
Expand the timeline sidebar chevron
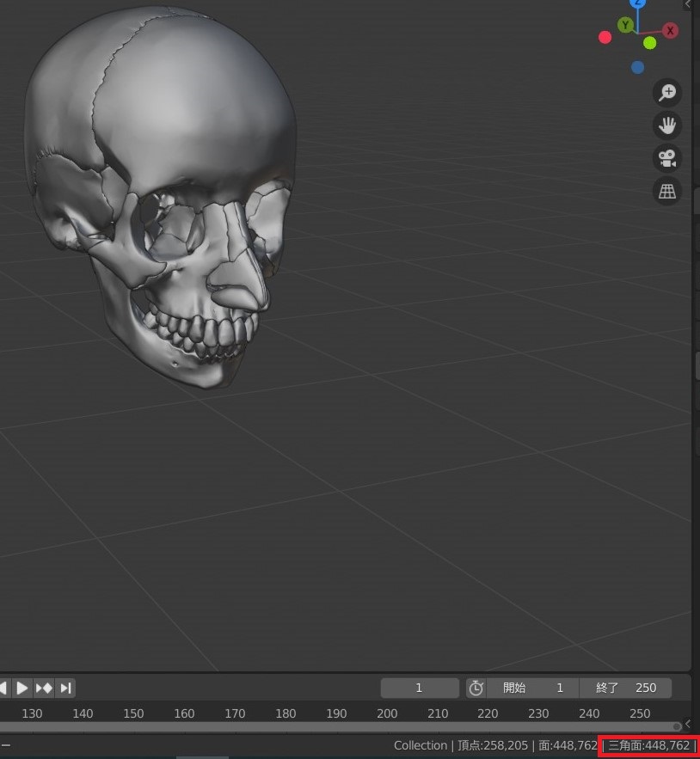tap(687, 724)
